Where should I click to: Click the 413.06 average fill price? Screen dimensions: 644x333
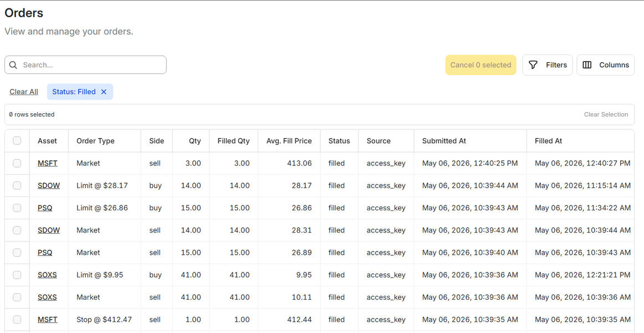299,163
